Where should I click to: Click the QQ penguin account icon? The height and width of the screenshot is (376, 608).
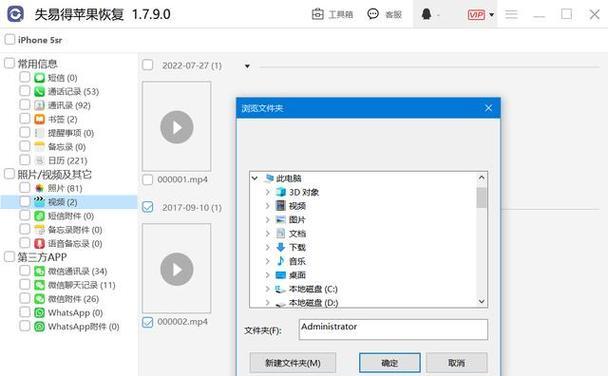426,14
